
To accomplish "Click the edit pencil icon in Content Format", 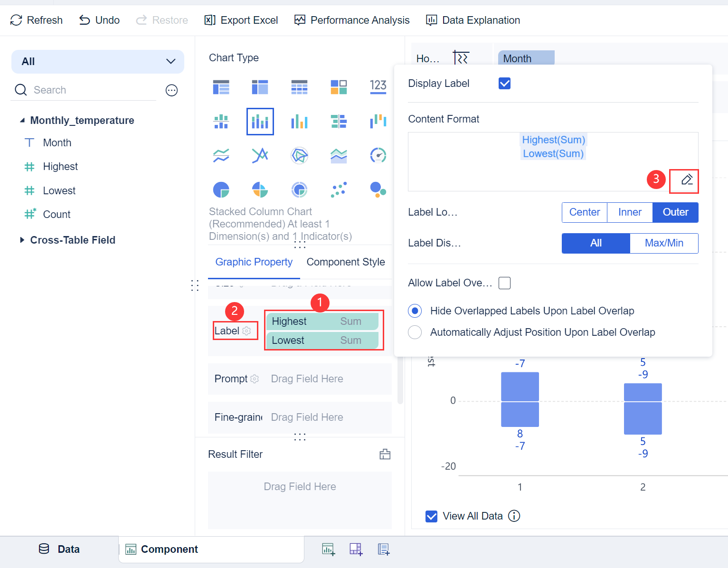I will (x=687, y=180).
